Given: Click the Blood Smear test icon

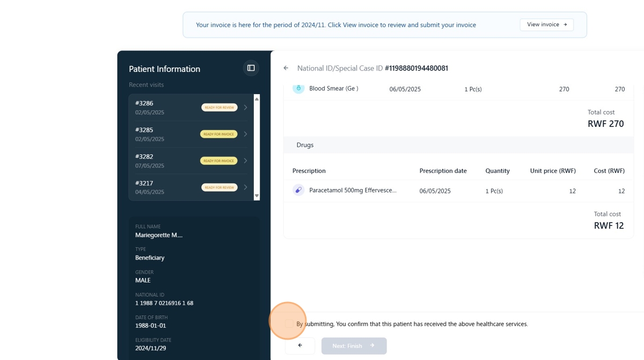Looking at the screenshot, I should click(298, 88).
